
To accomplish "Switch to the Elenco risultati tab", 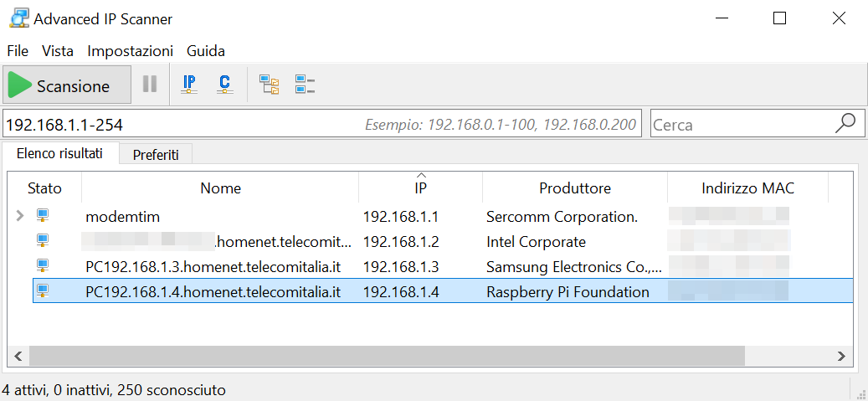I will 59,153.
